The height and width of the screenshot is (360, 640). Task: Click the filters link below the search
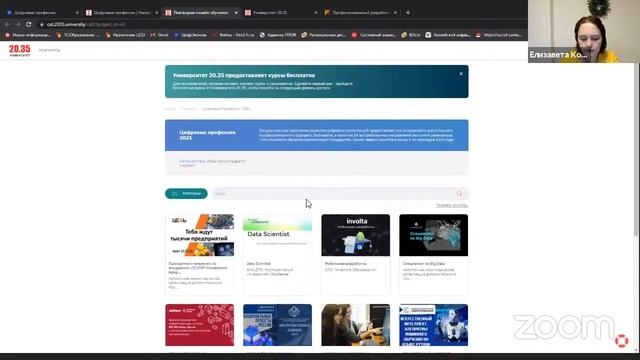click(x=452, y=205)
